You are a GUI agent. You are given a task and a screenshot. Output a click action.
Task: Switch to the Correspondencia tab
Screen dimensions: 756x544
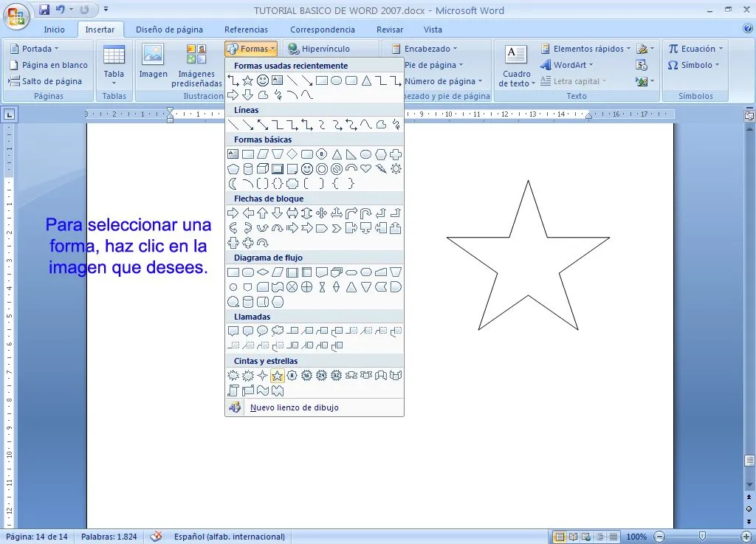coord(323,30)
